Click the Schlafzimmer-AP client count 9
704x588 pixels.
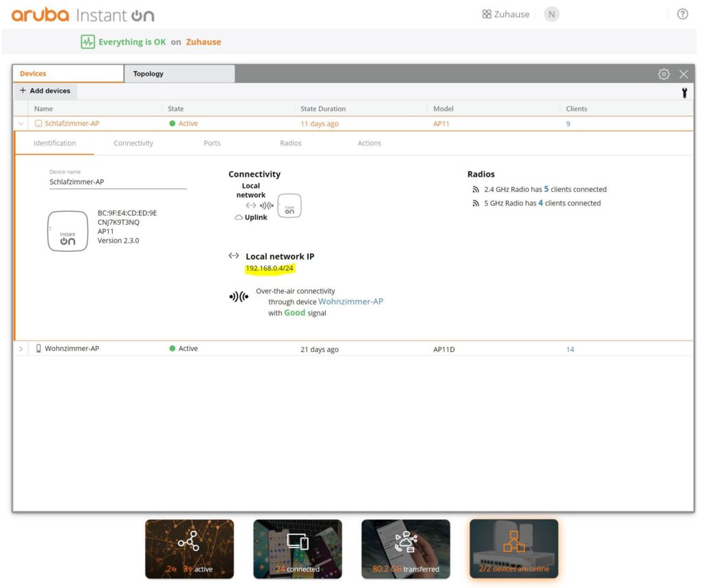(x=568, y=124)
